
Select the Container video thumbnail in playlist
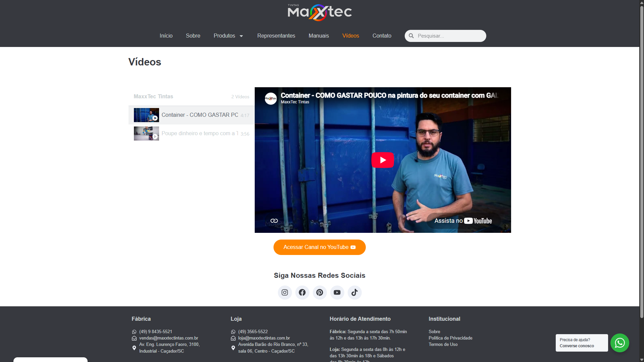tap(146, 115)
